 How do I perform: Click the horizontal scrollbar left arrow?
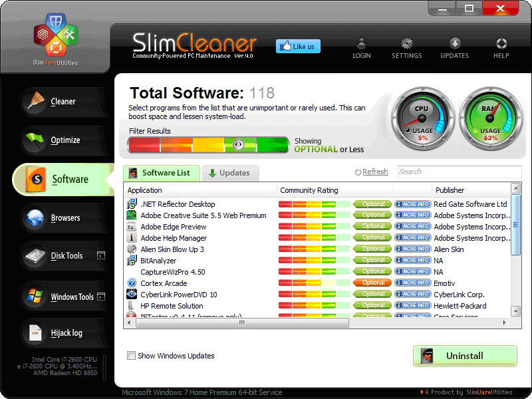point(129,323)
